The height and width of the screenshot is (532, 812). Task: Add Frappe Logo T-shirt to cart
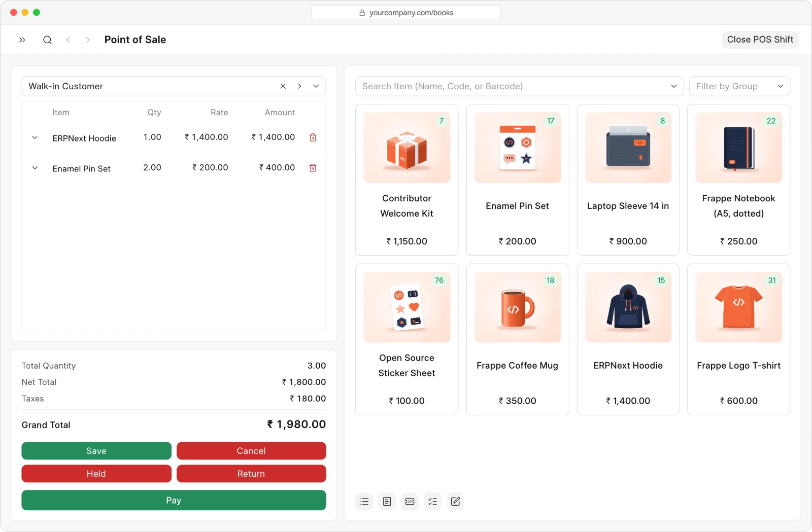pos(738,339)
